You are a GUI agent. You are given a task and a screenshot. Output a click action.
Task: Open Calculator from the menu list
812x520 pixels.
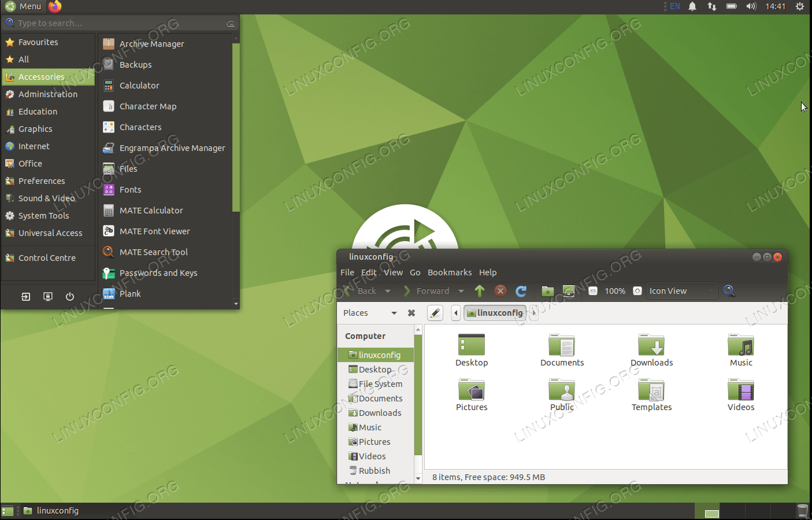tap(164, 86)
